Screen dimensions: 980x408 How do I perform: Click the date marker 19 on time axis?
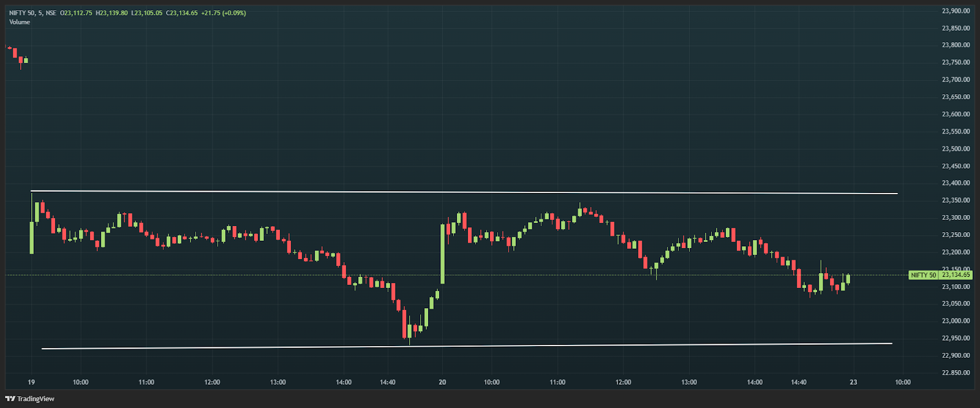pos(31,382)
